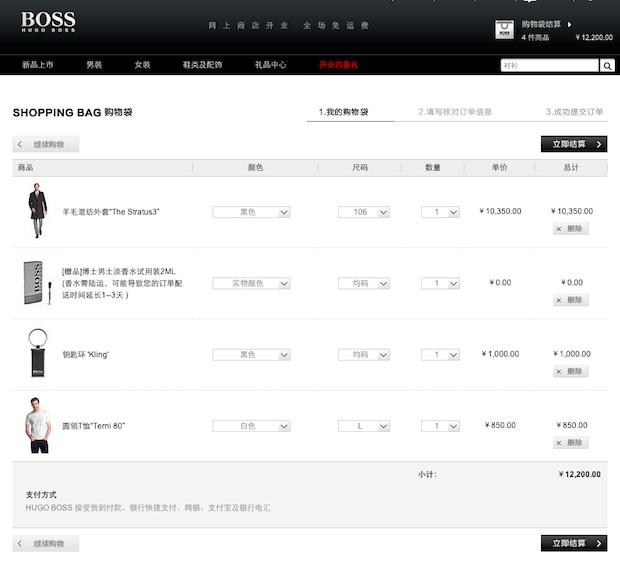This screenshot has height=572, width=620.
Task: Click bottom 立即结算 checkout button
Action: [573, 543]
